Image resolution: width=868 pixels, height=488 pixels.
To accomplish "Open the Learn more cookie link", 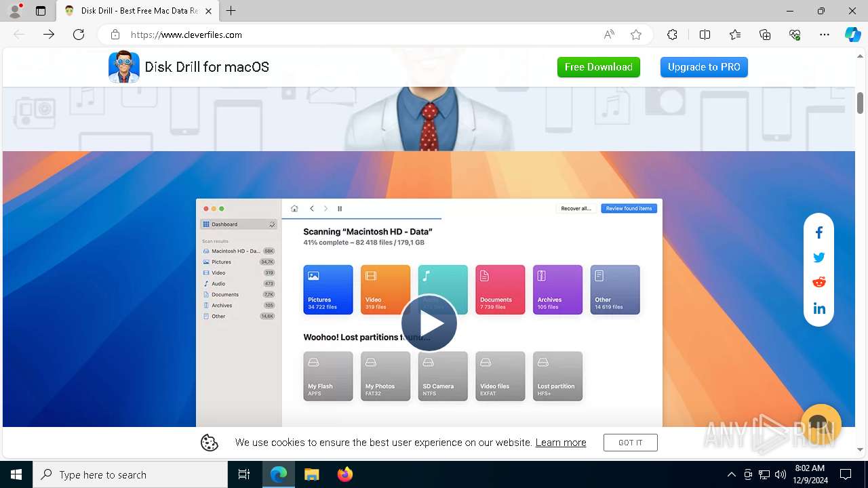I will tap(561, 443).
